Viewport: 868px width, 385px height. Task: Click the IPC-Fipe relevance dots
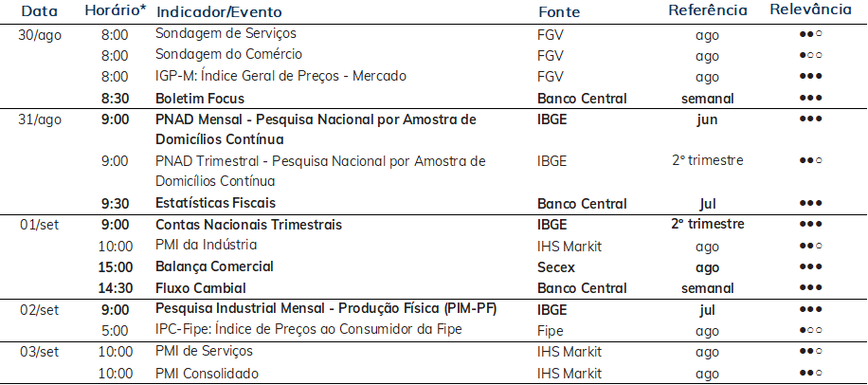point(810,331)
